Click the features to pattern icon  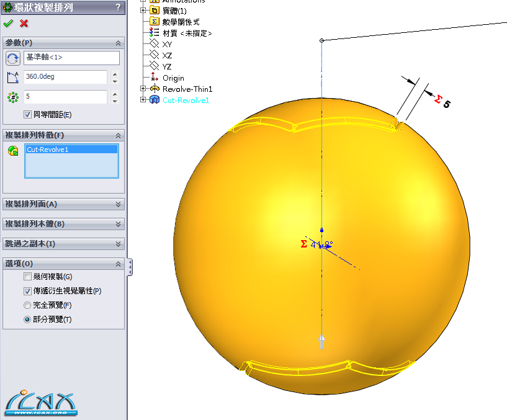click(x=13, y=151)
